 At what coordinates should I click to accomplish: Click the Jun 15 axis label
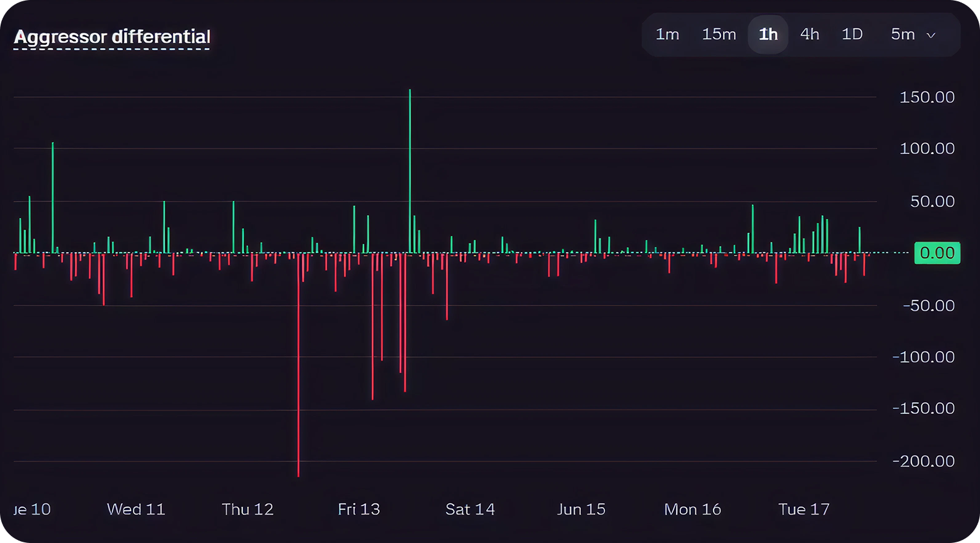tap(581, 509)
